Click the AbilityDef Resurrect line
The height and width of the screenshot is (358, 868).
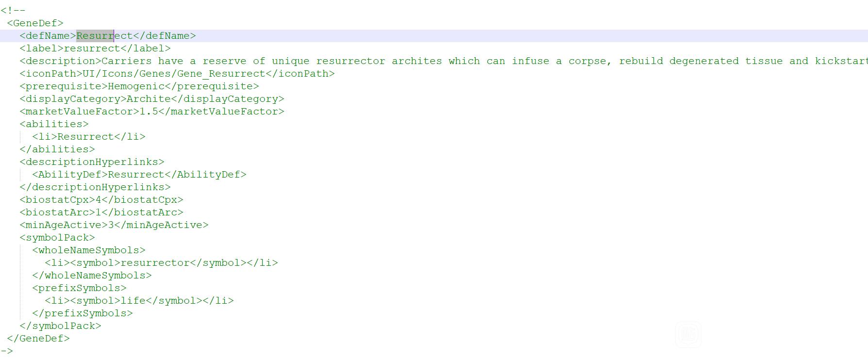click(x=139, y=175)
